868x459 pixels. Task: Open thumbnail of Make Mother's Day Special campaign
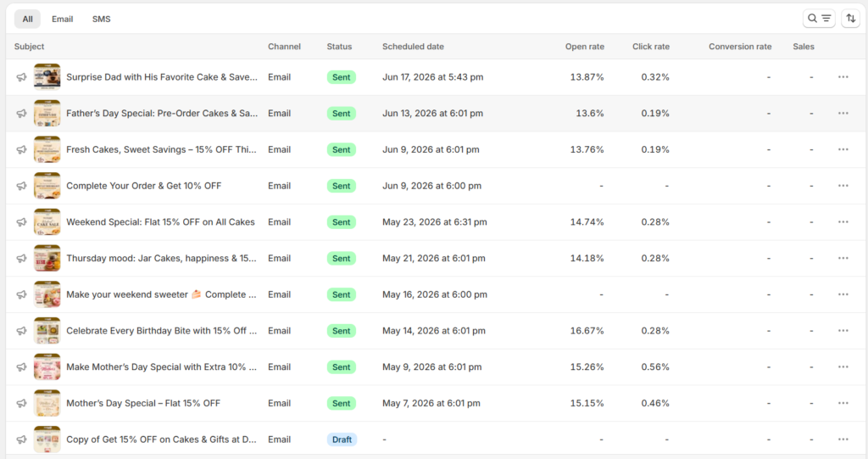tap(47, 367)
